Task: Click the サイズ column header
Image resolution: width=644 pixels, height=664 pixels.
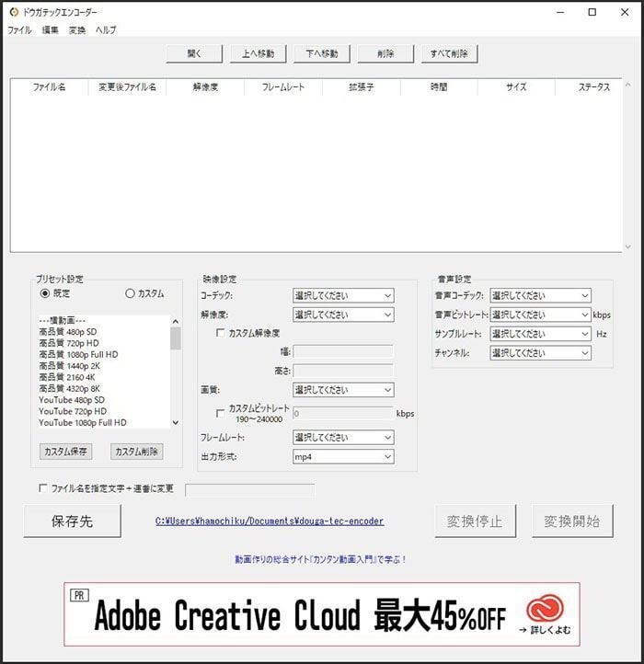Action: 516,87
